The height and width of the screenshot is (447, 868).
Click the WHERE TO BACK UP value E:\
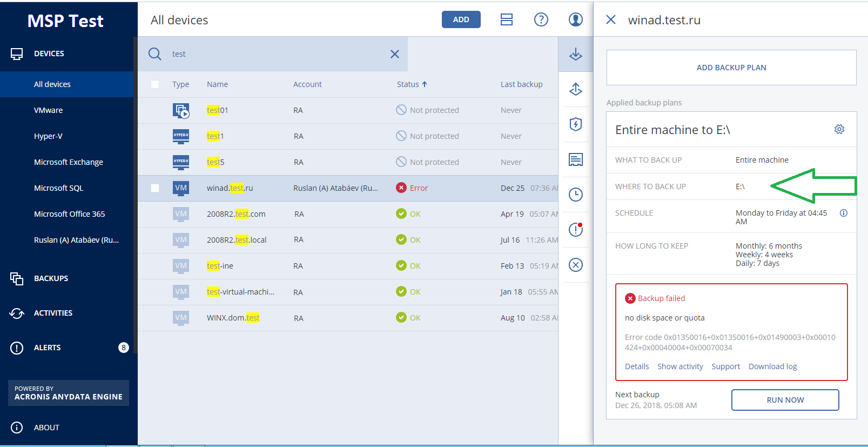coord(740,186)
